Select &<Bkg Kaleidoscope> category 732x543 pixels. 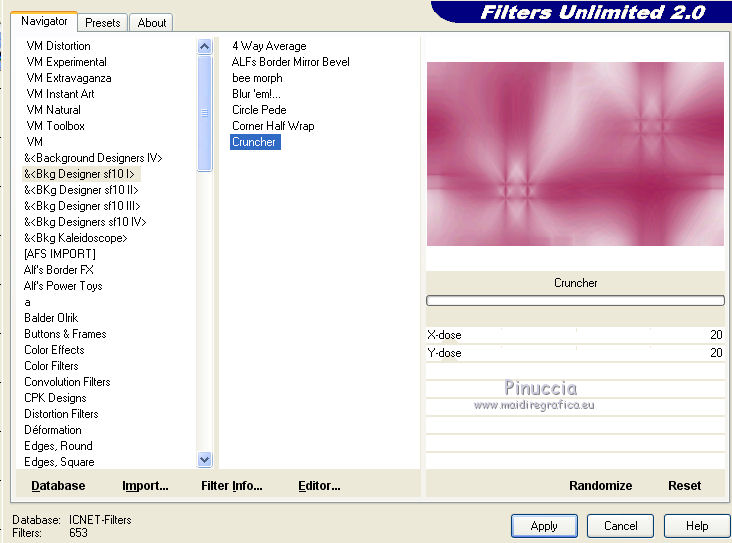[x=76, y=238]
